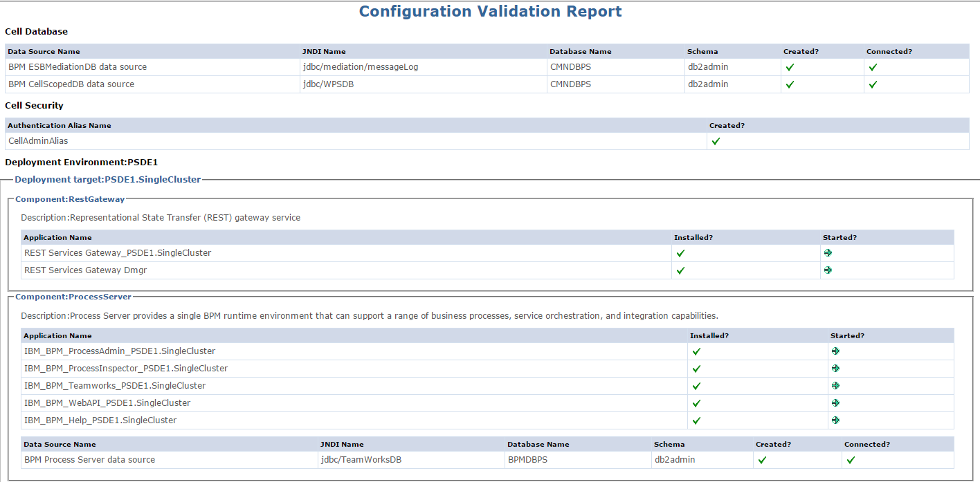This screenshot has width=980, height=482.
Task: Select db2admin schema in Process Server row
Action: click(675, 460)
